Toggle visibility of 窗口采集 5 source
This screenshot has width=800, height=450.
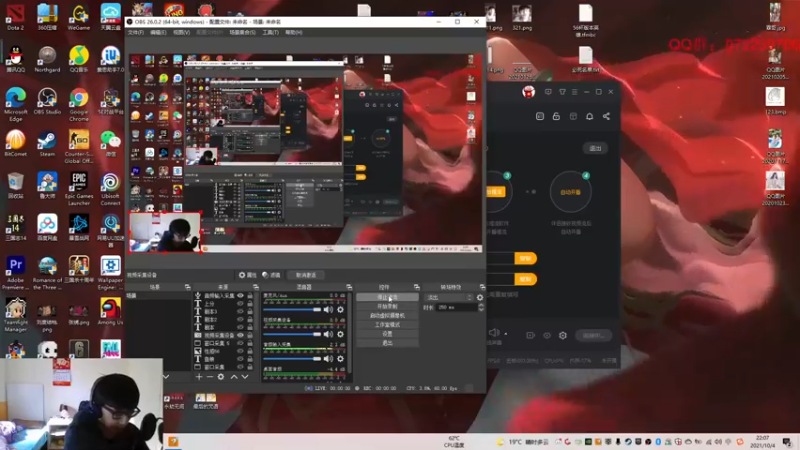[x=240, y=343]
